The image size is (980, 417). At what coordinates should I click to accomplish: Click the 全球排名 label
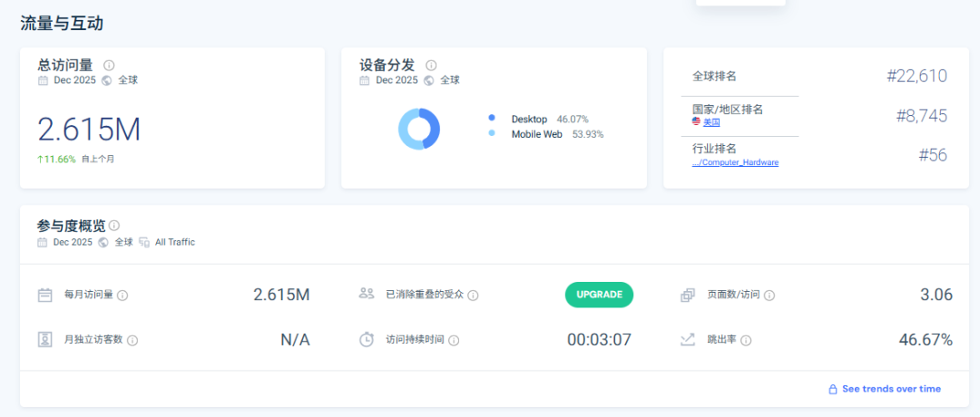714,76
